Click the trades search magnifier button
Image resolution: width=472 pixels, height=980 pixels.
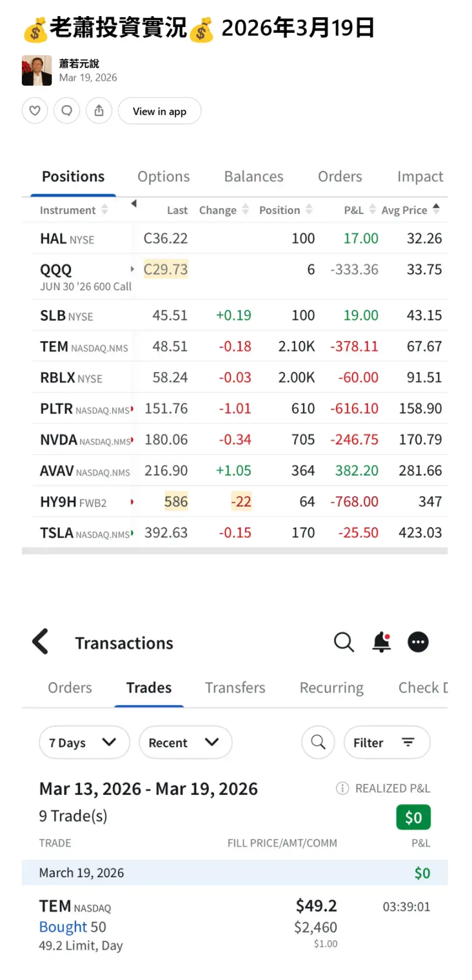(x=318, y=742)
